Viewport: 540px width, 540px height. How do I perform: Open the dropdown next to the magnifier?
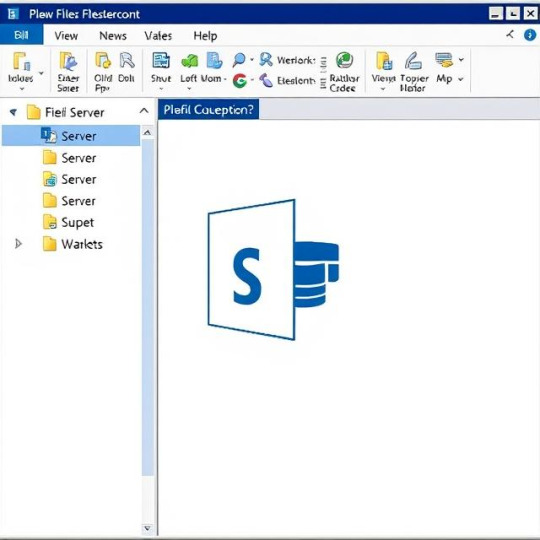(252, 60)
